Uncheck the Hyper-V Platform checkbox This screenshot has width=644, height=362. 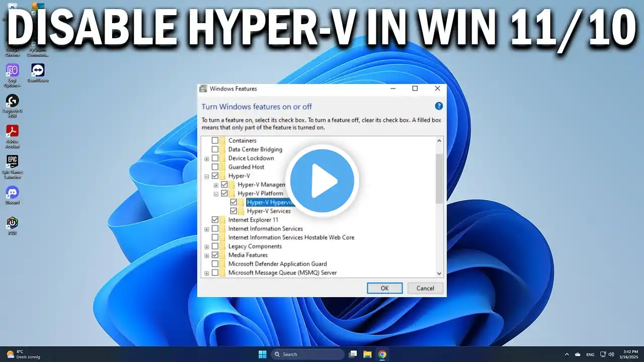(224, 194)
